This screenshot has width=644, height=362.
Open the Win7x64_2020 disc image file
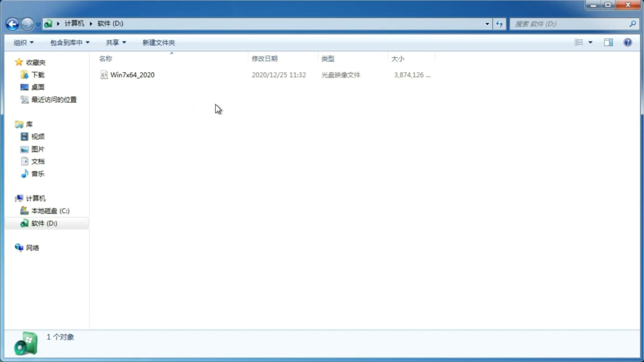tap(132, 74)
